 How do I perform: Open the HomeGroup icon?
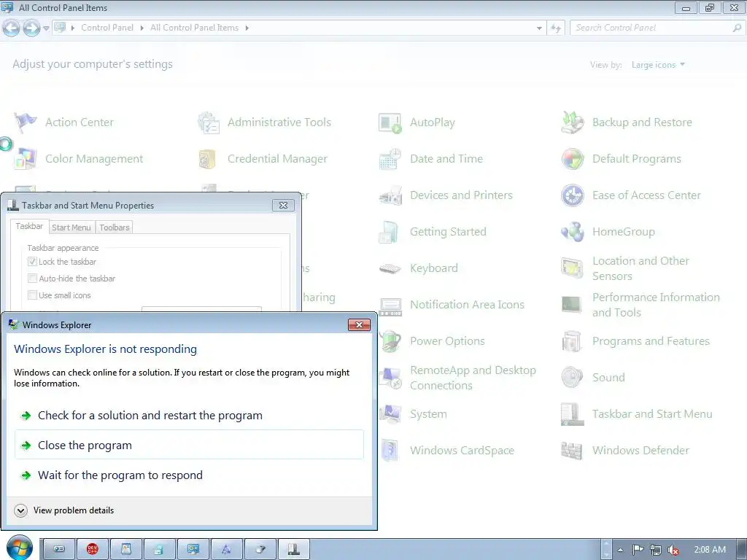click(572, 232)
